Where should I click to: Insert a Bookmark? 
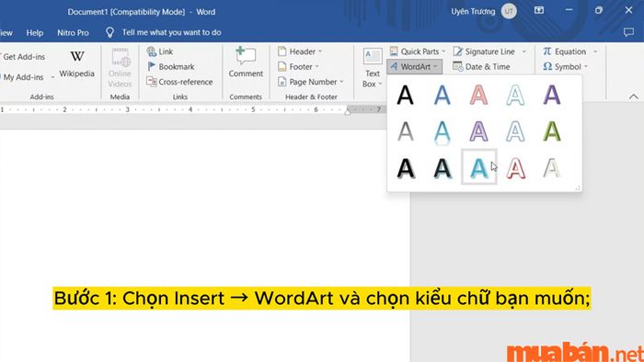[170, 67]
